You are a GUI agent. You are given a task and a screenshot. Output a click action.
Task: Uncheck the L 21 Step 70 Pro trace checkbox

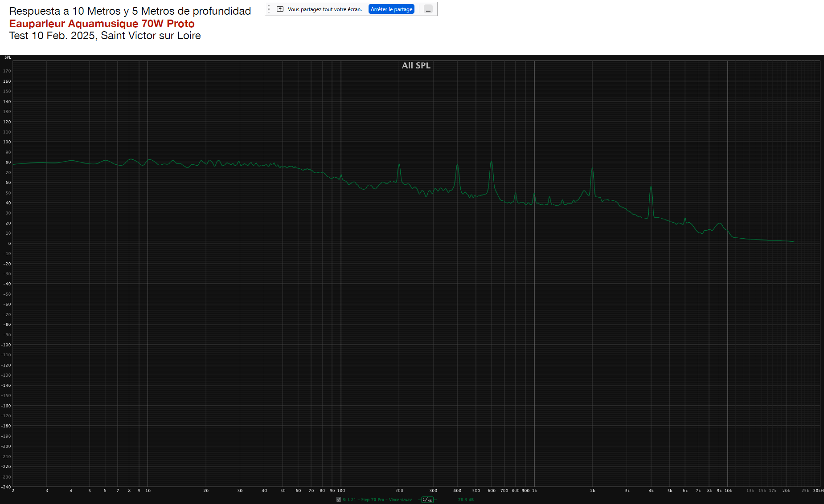(339, 500)
